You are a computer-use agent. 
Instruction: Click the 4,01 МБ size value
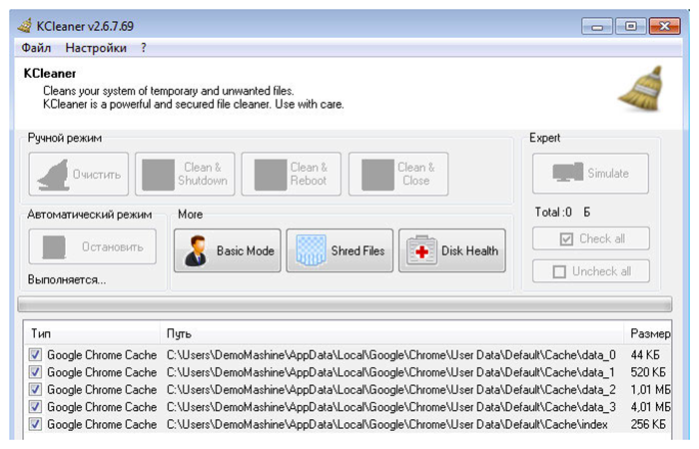[x=650, y=407]
